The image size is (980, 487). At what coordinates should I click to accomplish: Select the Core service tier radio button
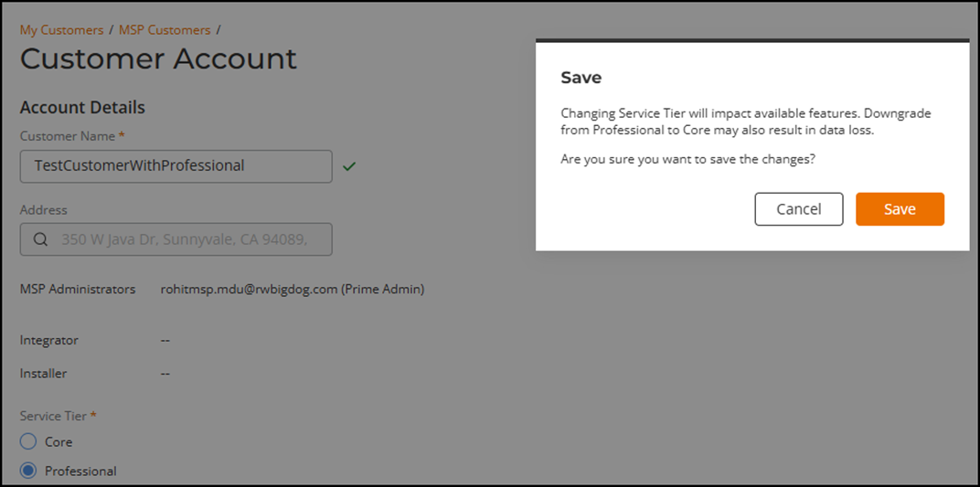pyautogui.click(x=28, y=441)
